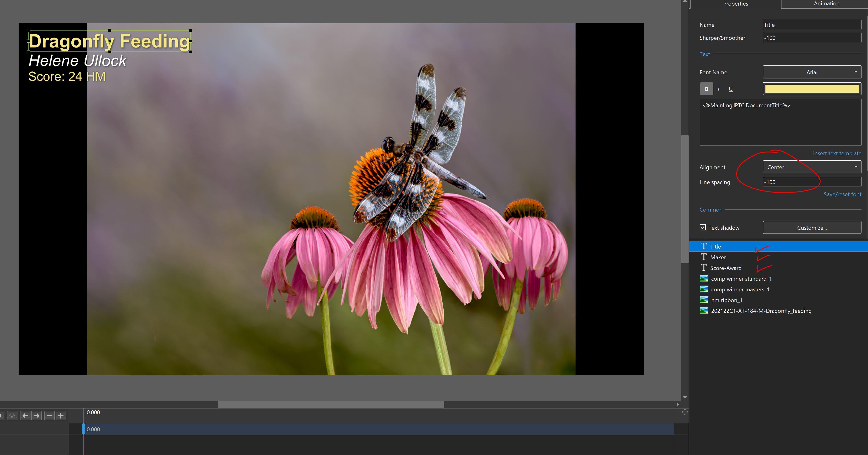Select the Maker text object
The height and width of the screenshot is (455, 868).
click(x=718, y=257)
